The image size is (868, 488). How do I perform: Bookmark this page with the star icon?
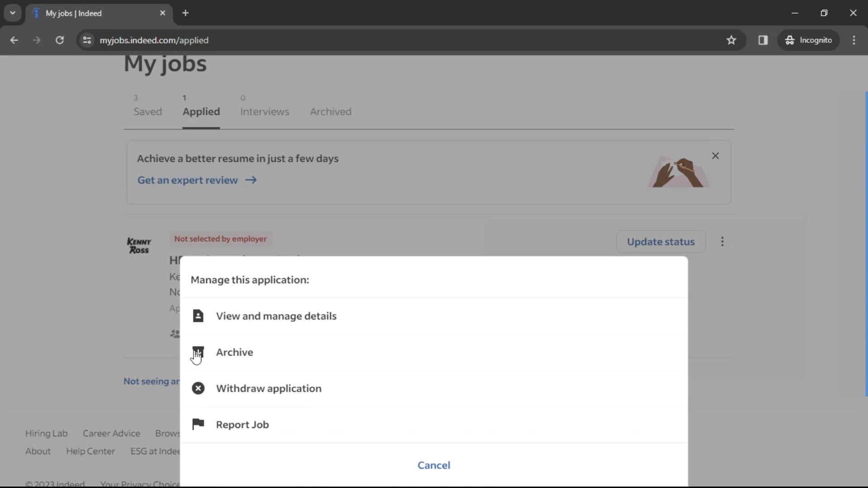tap(731, 40)
